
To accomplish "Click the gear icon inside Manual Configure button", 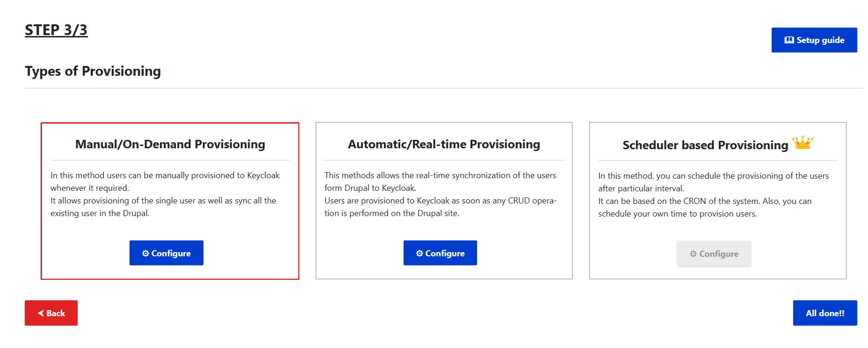I will click(x=145, y=253).
